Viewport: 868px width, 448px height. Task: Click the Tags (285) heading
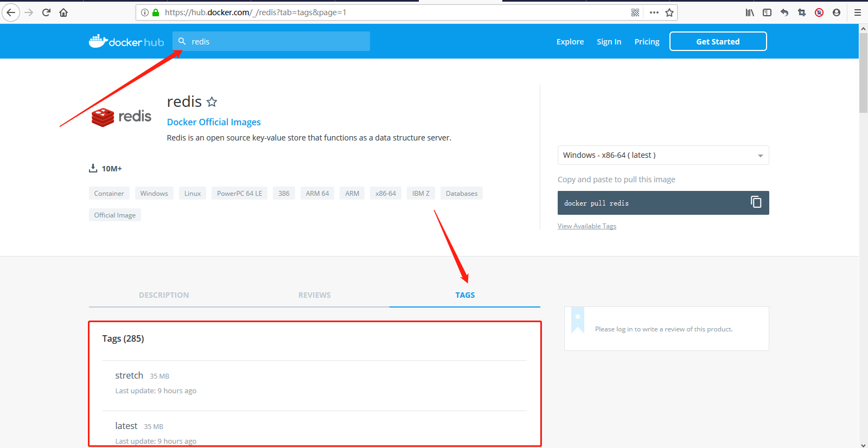[x=123, y=338]
